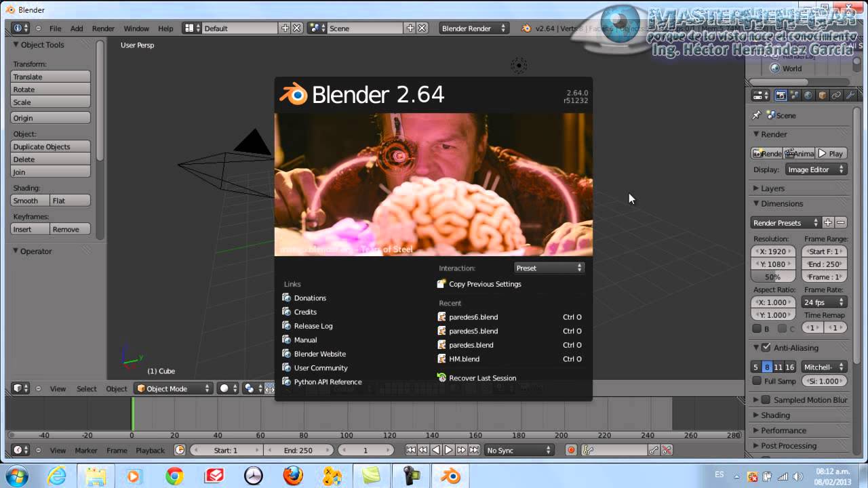The height and width of the screenshot is (488, 868).
Task: Select 8 anti-aliasing samples
Action: [x=767, y=367]
